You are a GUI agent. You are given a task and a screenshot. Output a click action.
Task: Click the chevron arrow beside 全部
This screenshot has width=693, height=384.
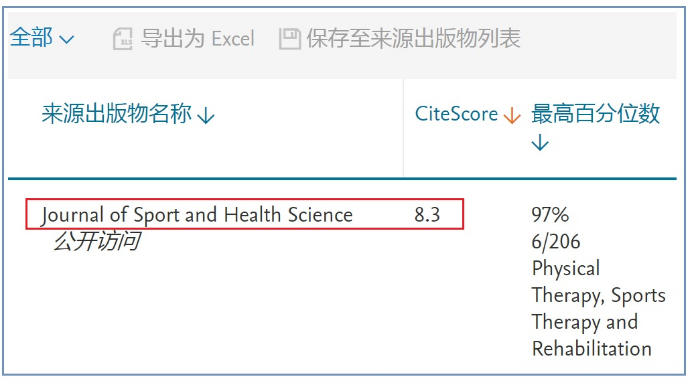pyautogui.click(x=66, y=40)
